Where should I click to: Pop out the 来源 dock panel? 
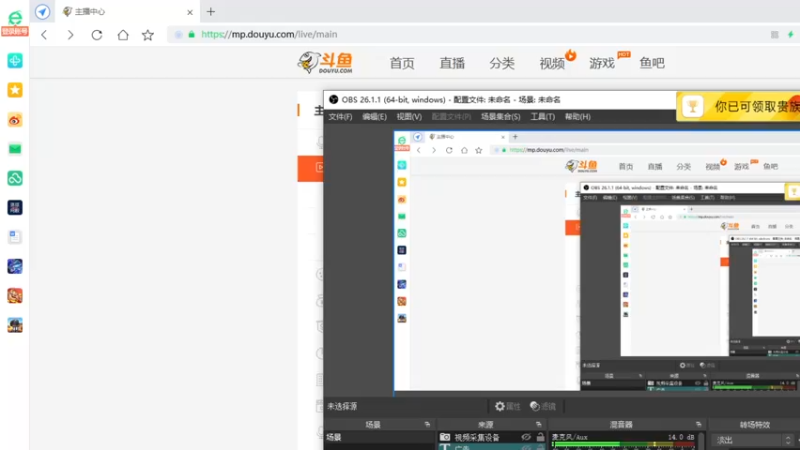pos(538,424)
